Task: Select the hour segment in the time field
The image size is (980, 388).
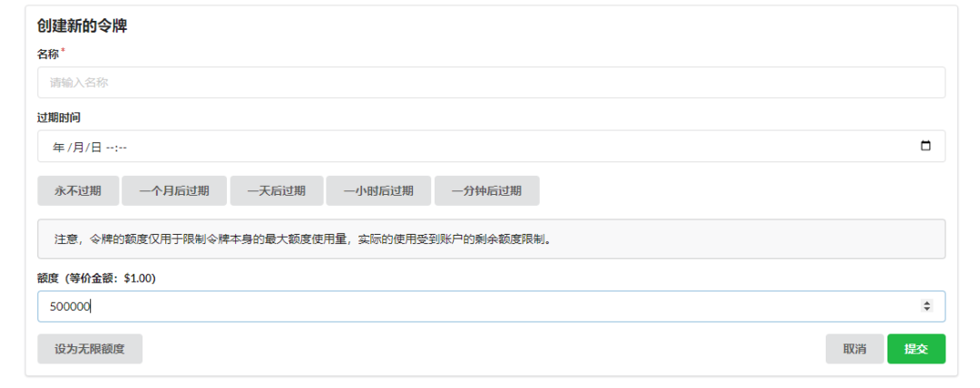Action: tap(111, 147)
